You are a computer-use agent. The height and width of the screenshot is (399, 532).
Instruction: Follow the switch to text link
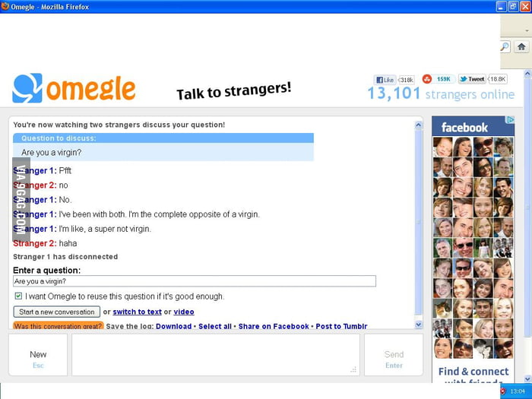click(x=137, y=312)
